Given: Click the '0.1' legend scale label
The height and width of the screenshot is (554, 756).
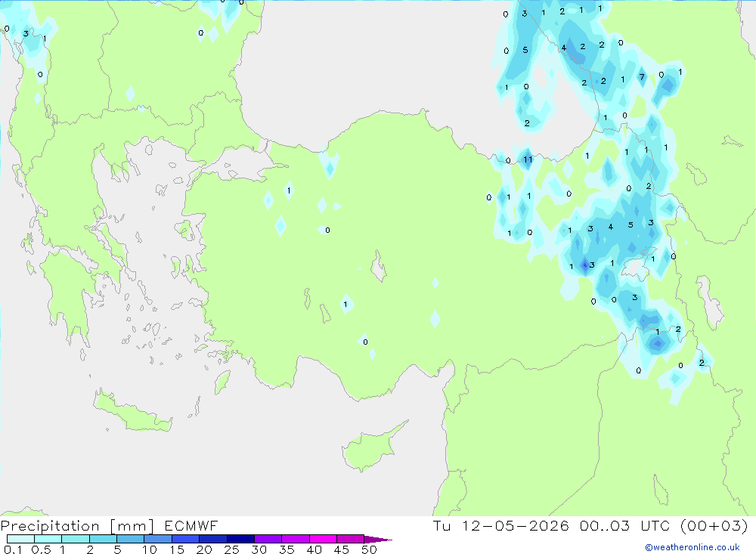Looking at the screenshot, I should coord(13,549).
